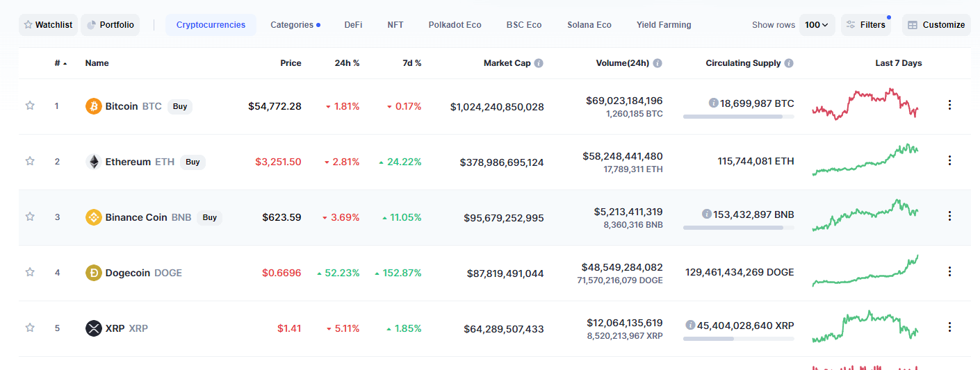980x370 pixels.
Task: Sort table by 24h % column
Action: pyautogui.click(x=347, y=63)
